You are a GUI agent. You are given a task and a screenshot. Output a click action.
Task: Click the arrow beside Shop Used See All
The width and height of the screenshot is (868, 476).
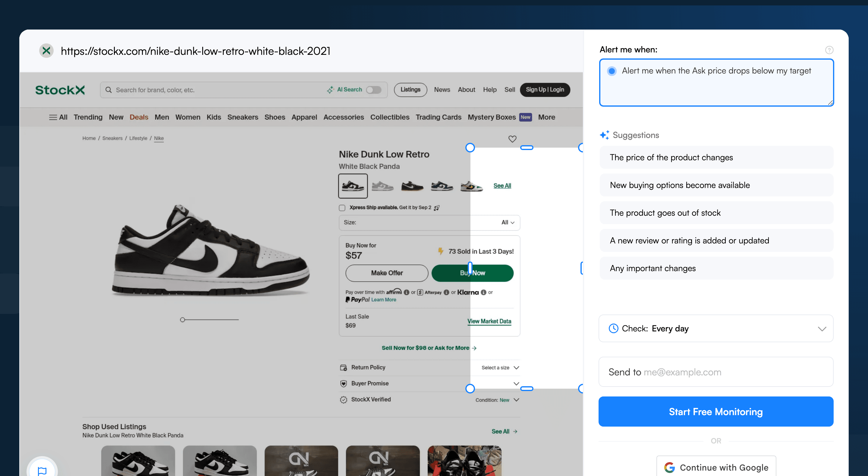(x=515, y=431)
